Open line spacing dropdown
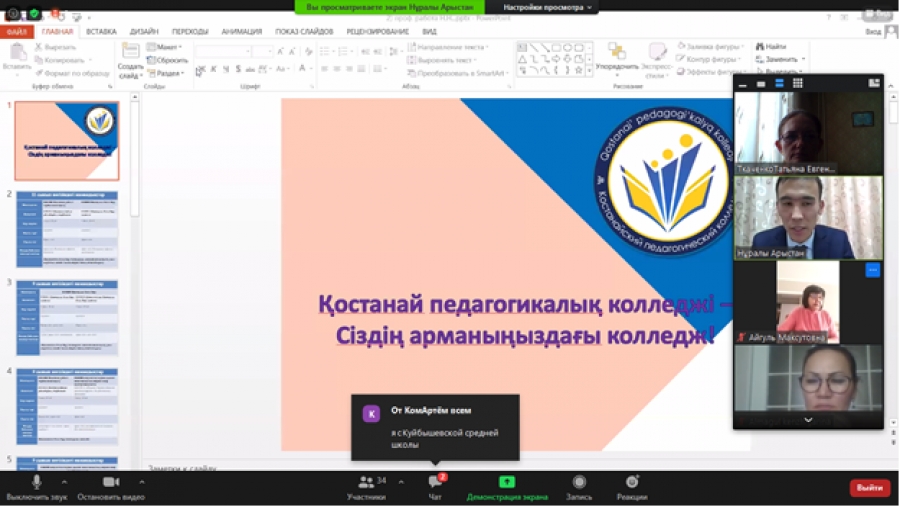The height and width of the screenshot is (507, 900). coord(393,52)
